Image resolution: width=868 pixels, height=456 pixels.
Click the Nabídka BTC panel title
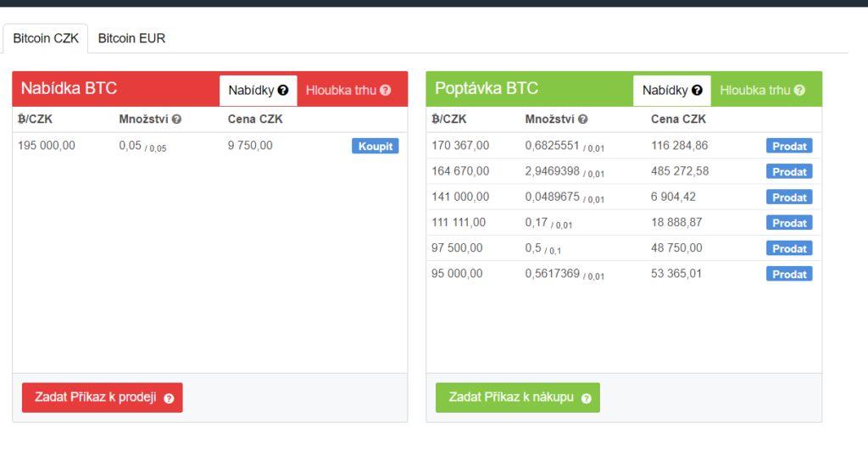point(70,88)
